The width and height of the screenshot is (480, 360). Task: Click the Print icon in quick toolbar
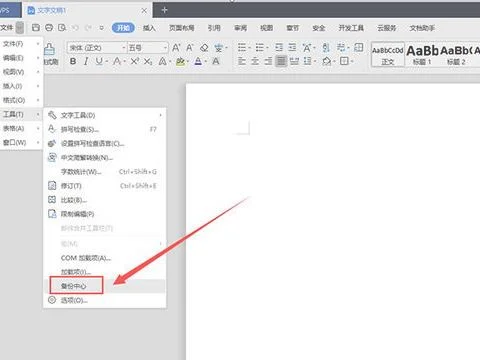(x=49, y=28)
